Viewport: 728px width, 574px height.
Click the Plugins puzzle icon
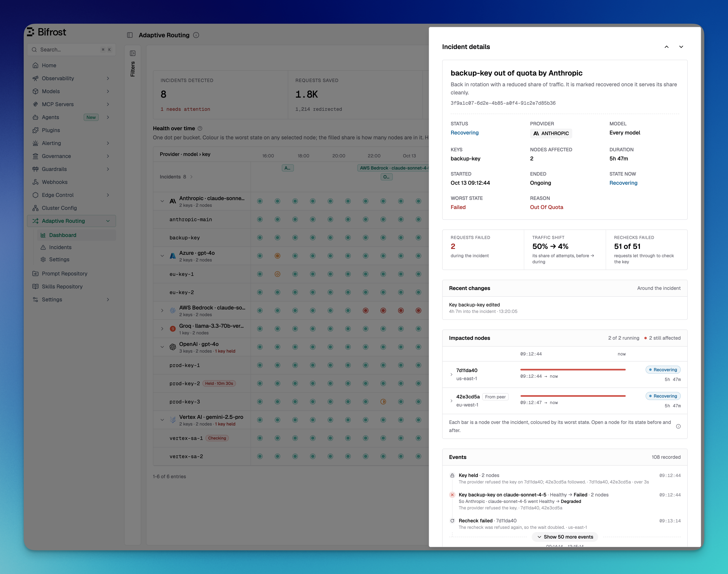[x=35, y=130]
